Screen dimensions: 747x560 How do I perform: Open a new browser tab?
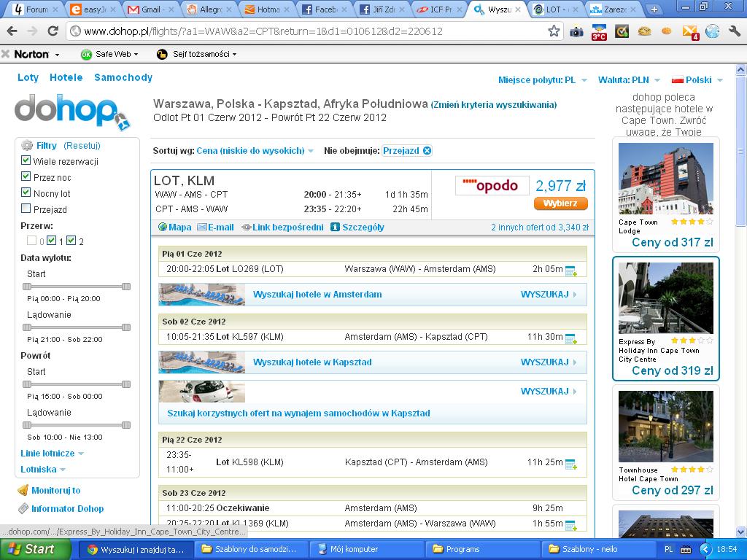pos(654,9)
